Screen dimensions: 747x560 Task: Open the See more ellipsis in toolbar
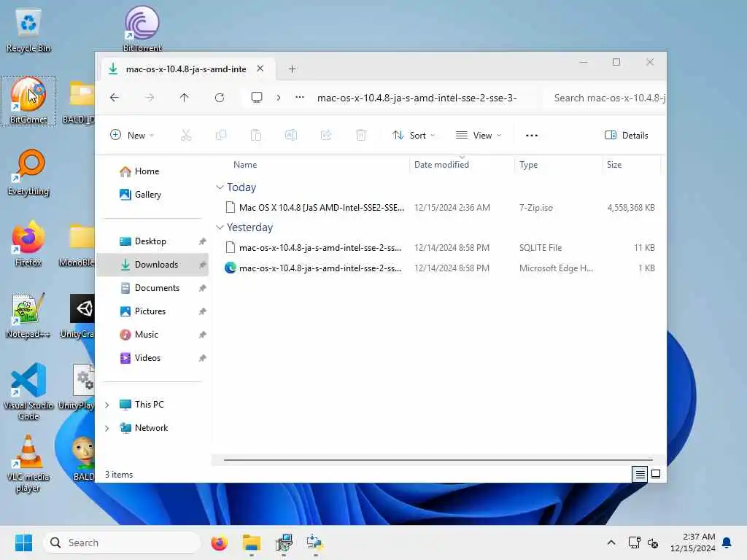coord(532,135)
